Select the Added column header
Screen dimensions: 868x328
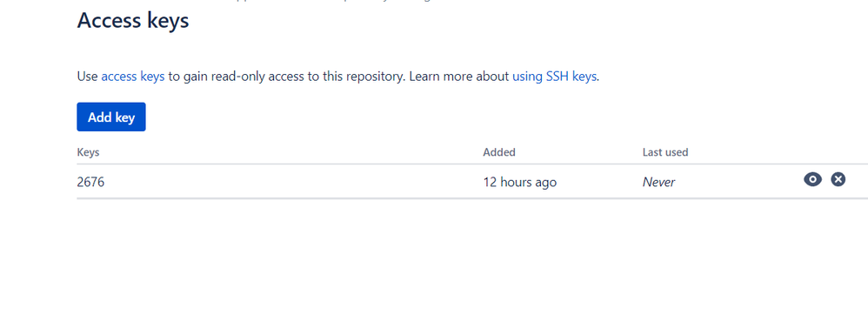pos(499,152)
